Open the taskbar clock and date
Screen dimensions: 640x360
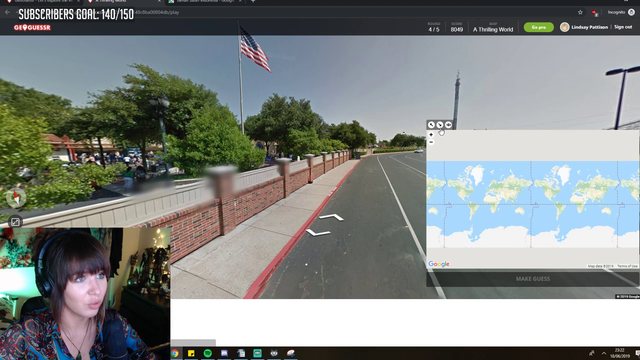pos(620,353)
